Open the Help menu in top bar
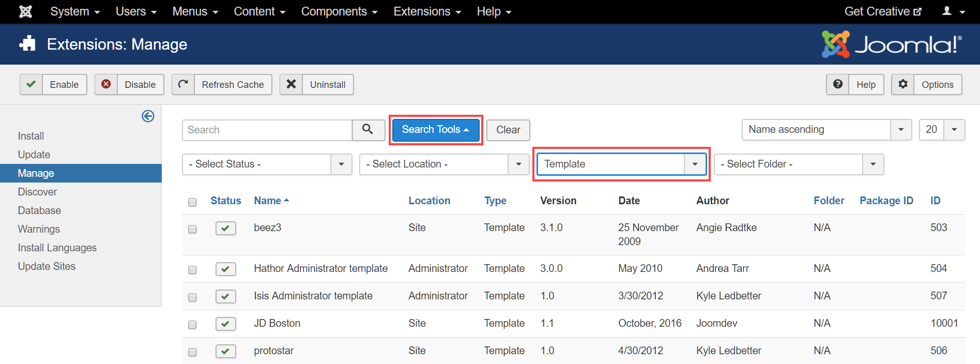980x364 pixels. coord(494,11)
